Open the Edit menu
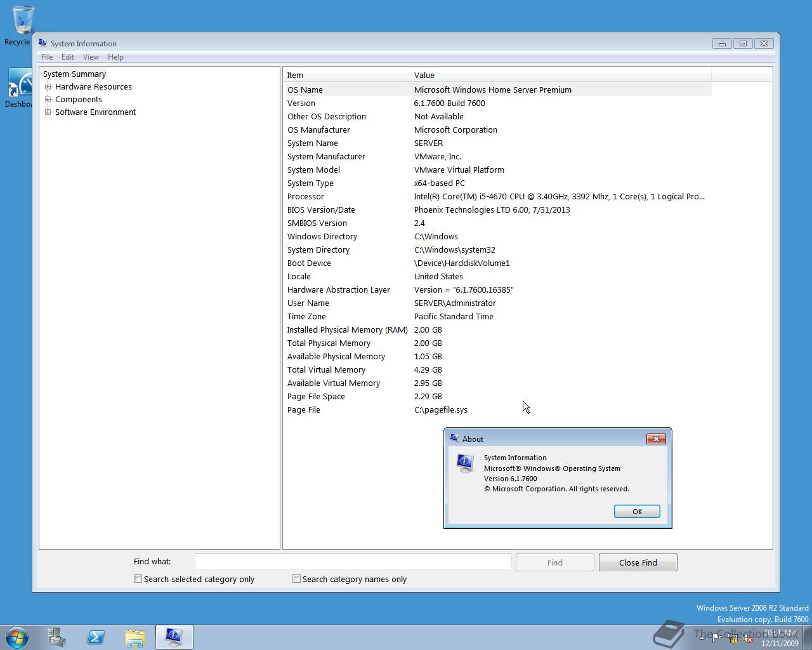Screen dimensions: 812x650 (68, 57)
